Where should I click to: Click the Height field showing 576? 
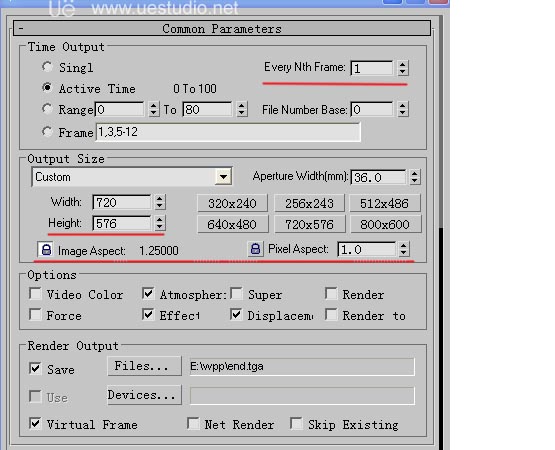click(121, 223)
